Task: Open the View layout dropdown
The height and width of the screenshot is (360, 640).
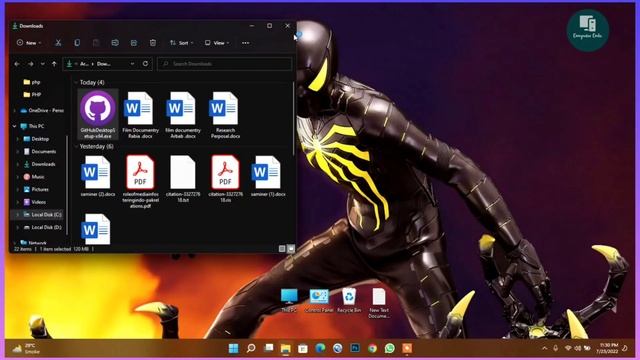Action: coord(217,43)
